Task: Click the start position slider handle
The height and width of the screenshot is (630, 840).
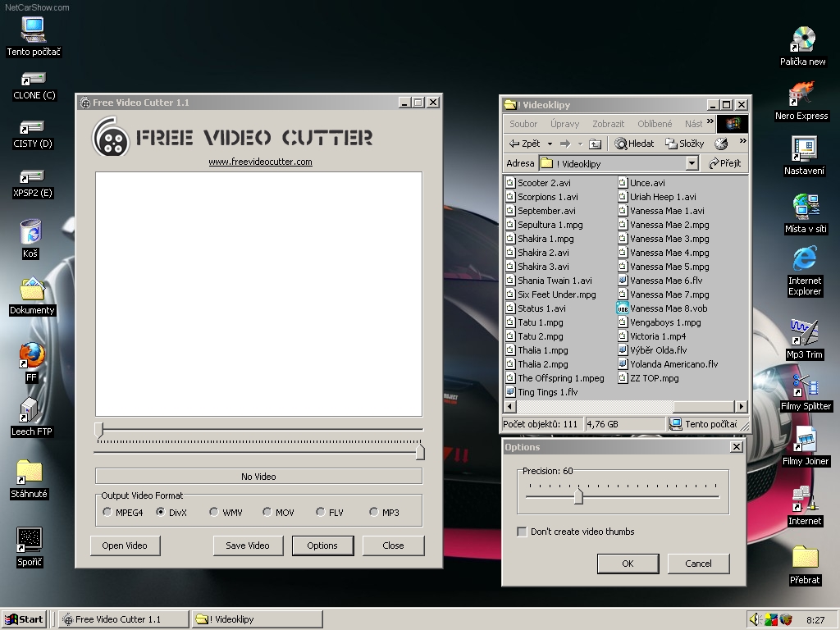Action: (x=99, y=430)
